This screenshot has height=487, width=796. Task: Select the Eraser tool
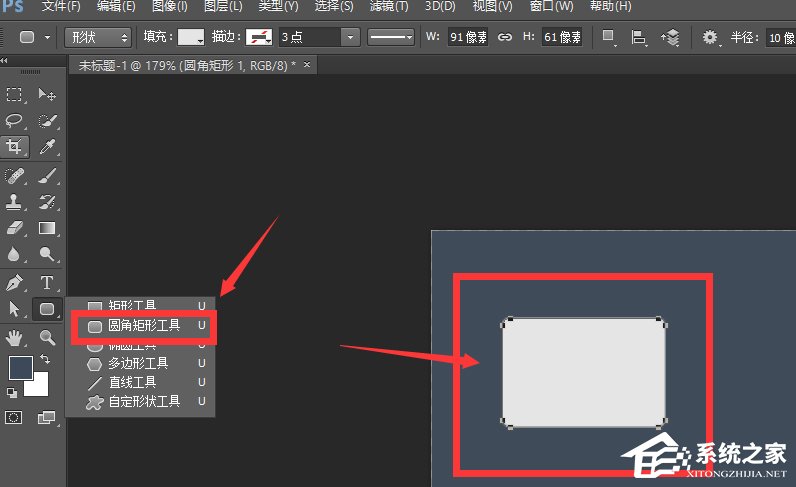point(15,229)
